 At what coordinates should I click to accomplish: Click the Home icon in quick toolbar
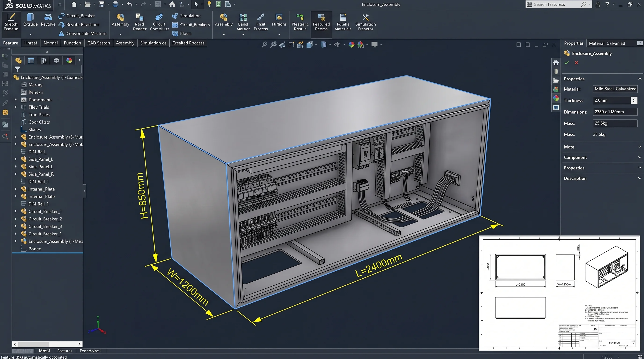pos(172,4)
